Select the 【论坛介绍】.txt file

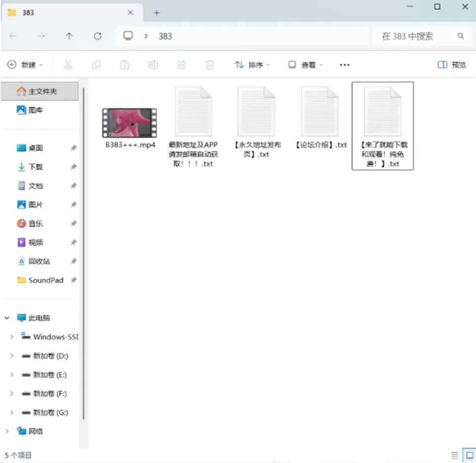[320, 117]
